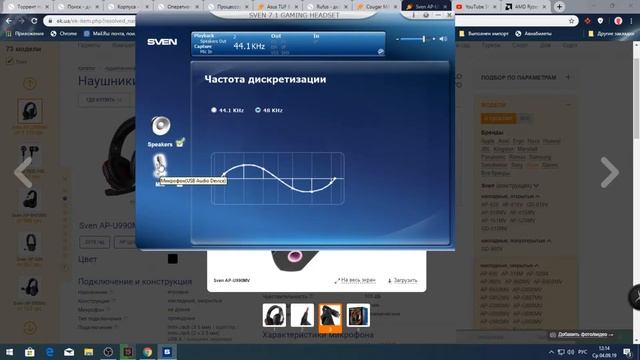This screenshot has height=360, width=640.
Task: Expand 'Подбор по параметрам' panel
Action: [526, 77]
